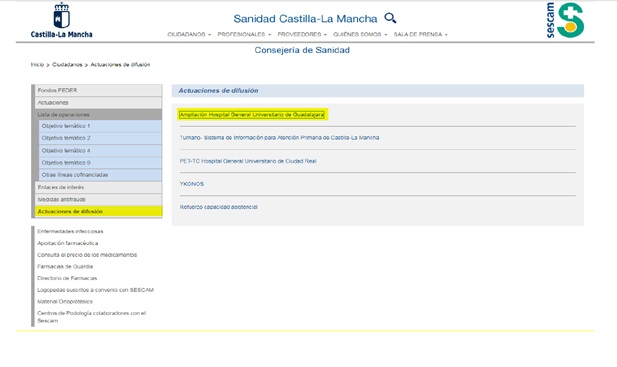Open Ampliación Hospital General Universitario de Guadalajara
The height and width of the screenshot is (367, 617).
[x=252, y=114]
